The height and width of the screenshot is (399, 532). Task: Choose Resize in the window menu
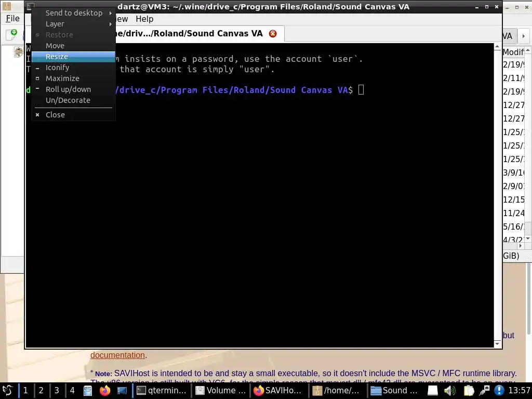73,56
